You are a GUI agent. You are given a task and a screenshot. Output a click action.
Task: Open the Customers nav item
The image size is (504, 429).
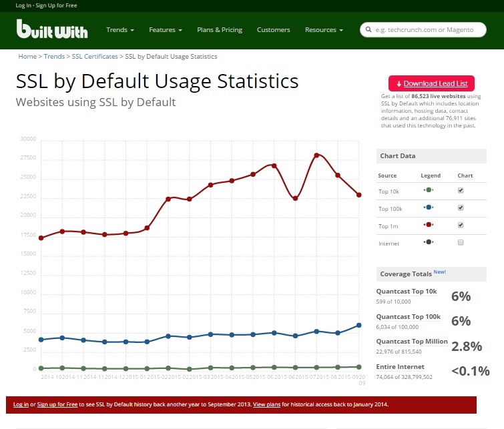click(274, 30)
